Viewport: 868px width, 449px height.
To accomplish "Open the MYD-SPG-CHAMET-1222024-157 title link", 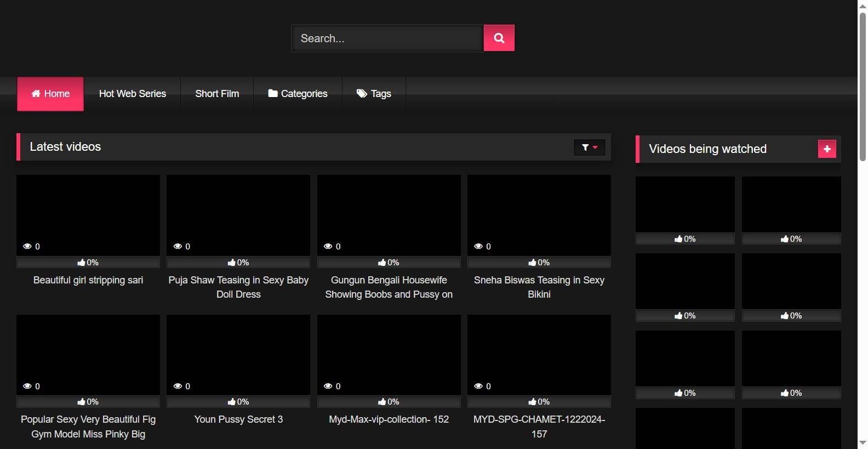I will click(539, 426).
